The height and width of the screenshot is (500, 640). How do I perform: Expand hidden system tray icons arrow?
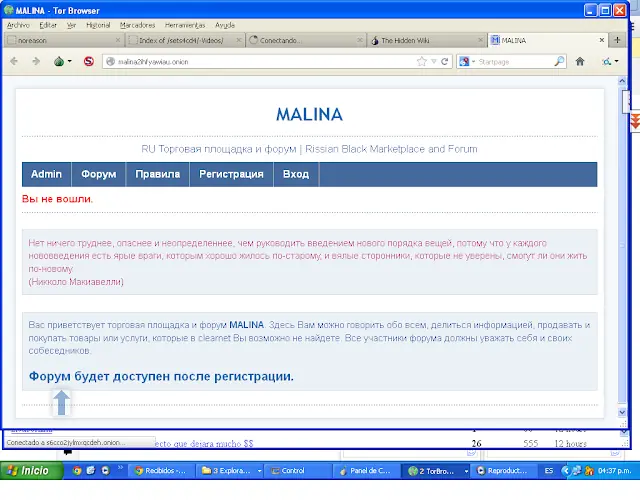[x=565, y=471]
